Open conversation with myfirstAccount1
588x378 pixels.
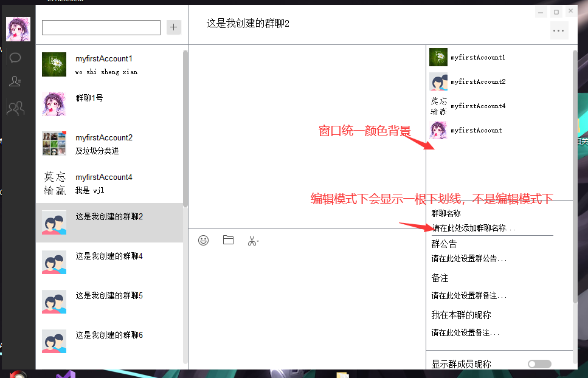click(109, 64)
